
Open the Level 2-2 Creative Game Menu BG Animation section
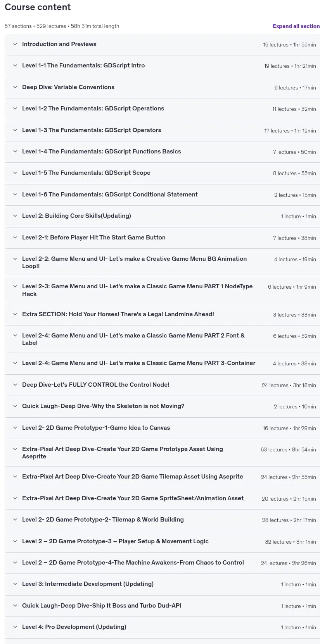[163, 262]
